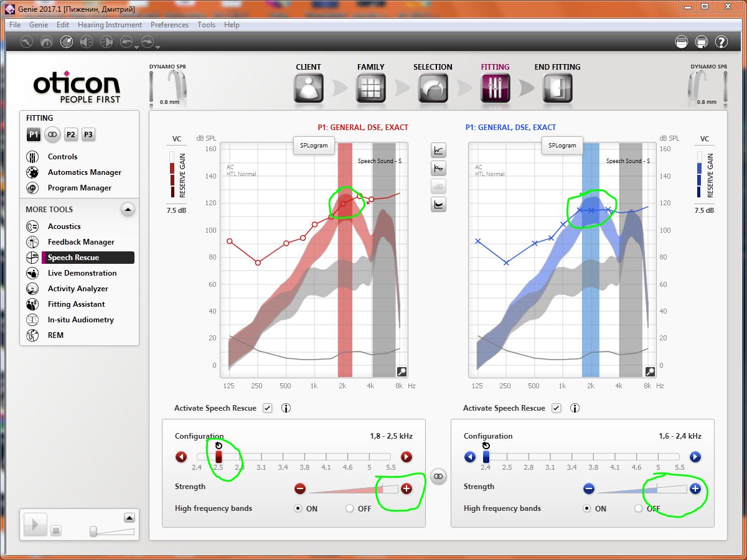Open the Hearing Instrument menu
This screenshot has width=747, height=560.
click(x=110, y=25)
